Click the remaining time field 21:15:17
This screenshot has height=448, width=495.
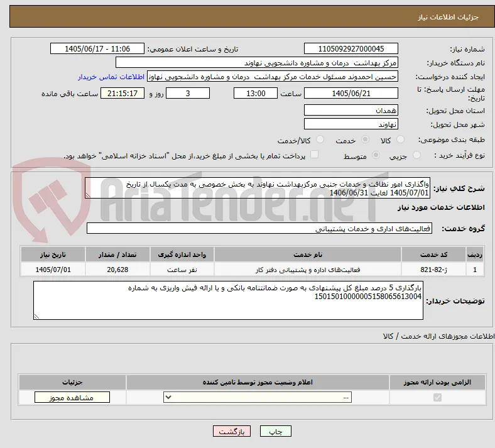[x=122, y=94]
